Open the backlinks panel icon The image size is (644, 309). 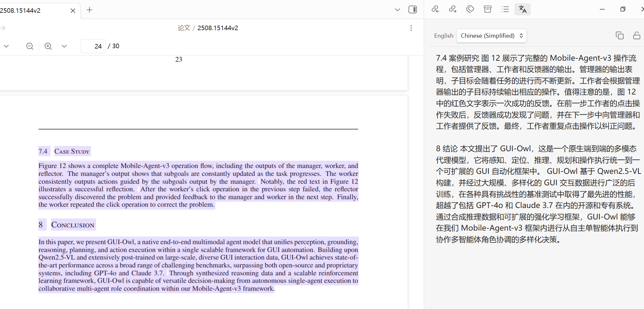pos(435,9)
